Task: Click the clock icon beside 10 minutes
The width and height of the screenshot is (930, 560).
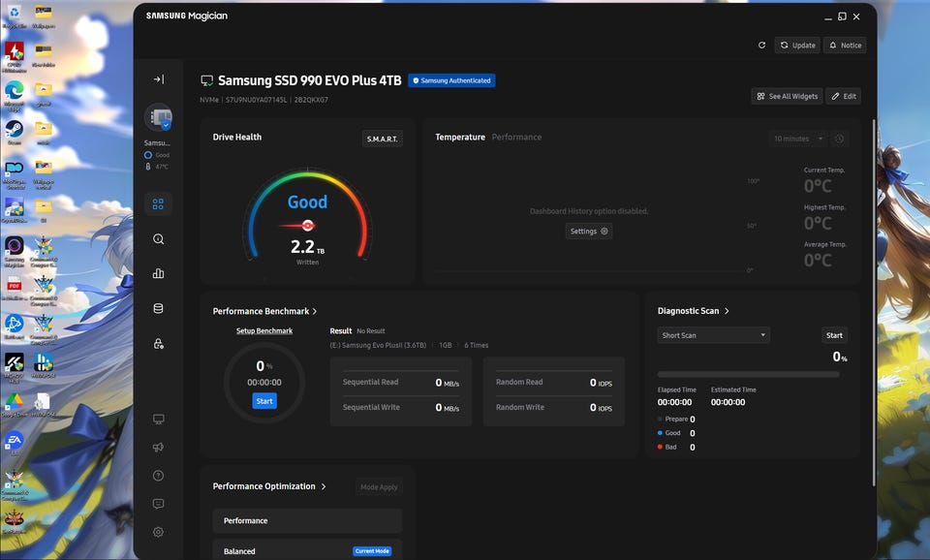Action: 839,139
